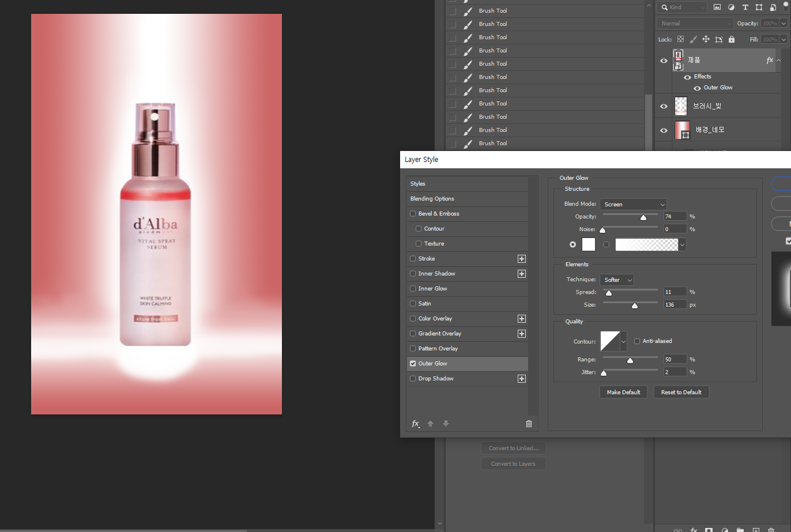Image resolution: width=791 pixels, height=532 pixels.
Task: Uncheck the Outer Glow checkbox
Action: 413,364
